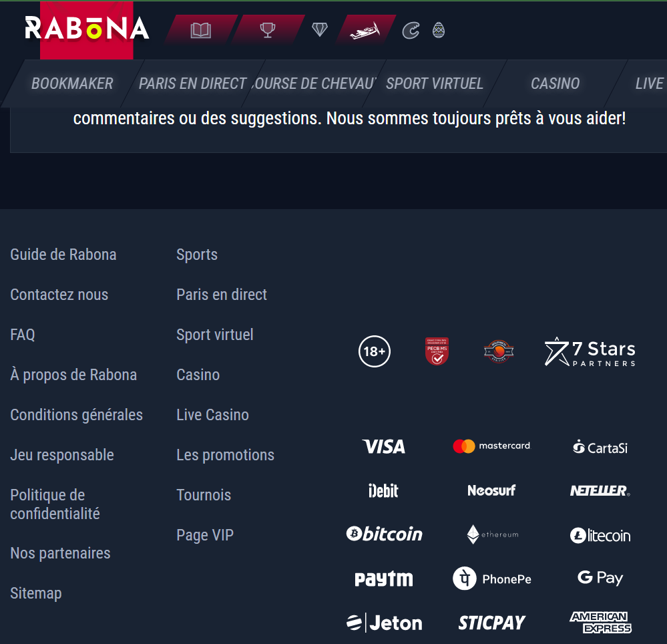The height and width of the screenshot is (644, 667).
Task: Switch to the Bookmaker tab
Action: [x=72, y=84]
